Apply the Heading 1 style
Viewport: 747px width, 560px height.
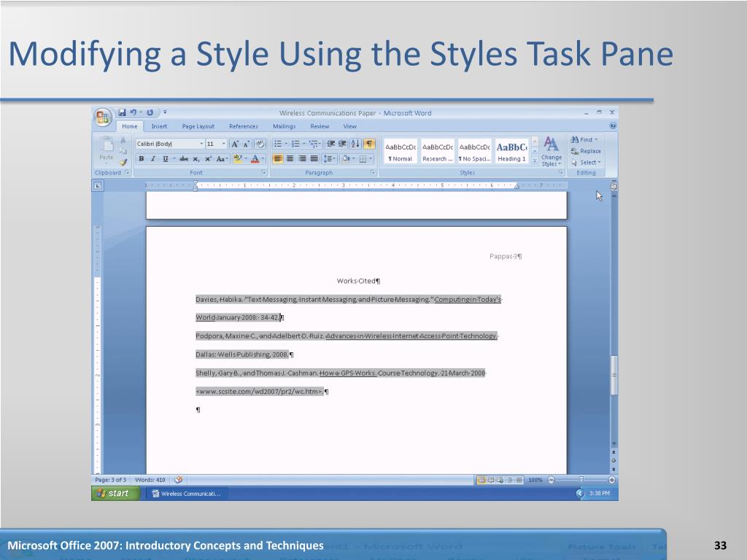pos(511,152)
